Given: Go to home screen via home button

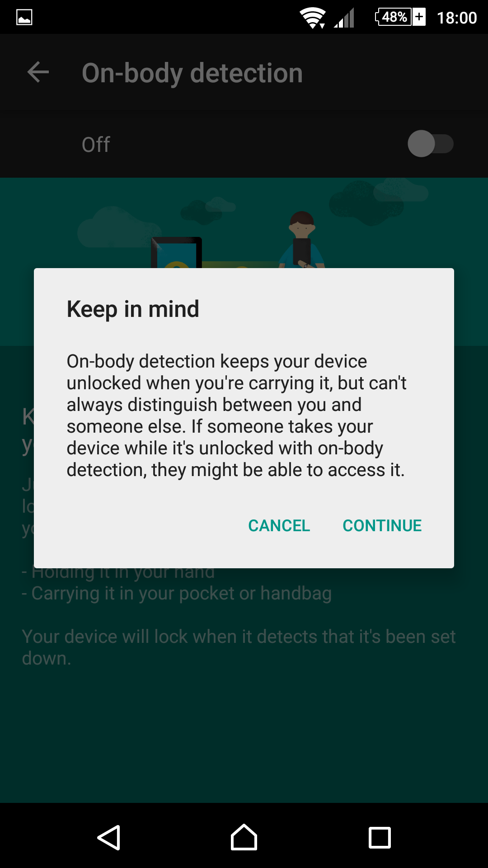Looking at the screenshot, I should 244,837.
